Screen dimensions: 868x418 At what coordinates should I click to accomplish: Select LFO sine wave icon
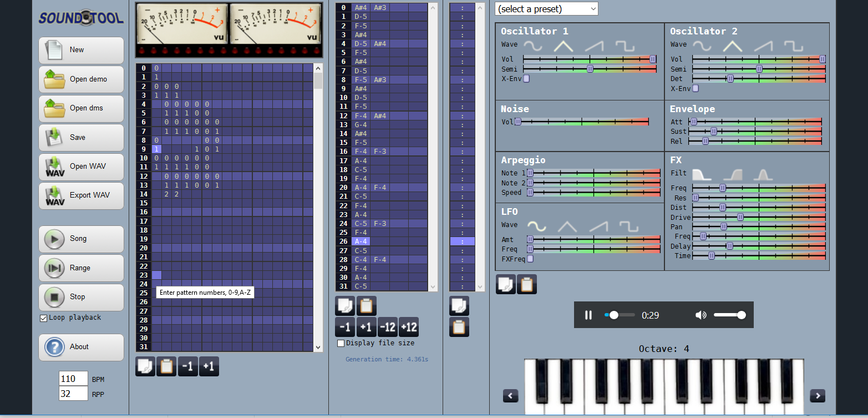pyautogui.click(x=537, y=226)
